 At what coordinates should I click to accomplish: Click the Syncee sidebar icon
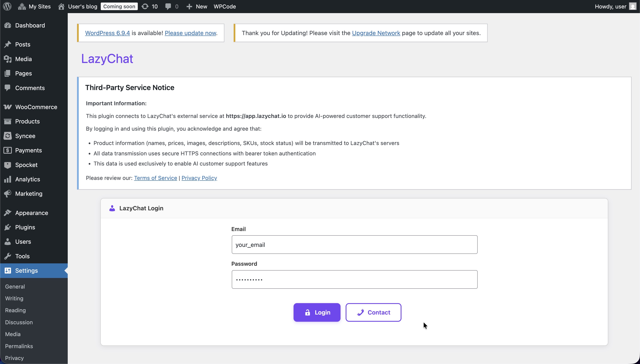7,136
